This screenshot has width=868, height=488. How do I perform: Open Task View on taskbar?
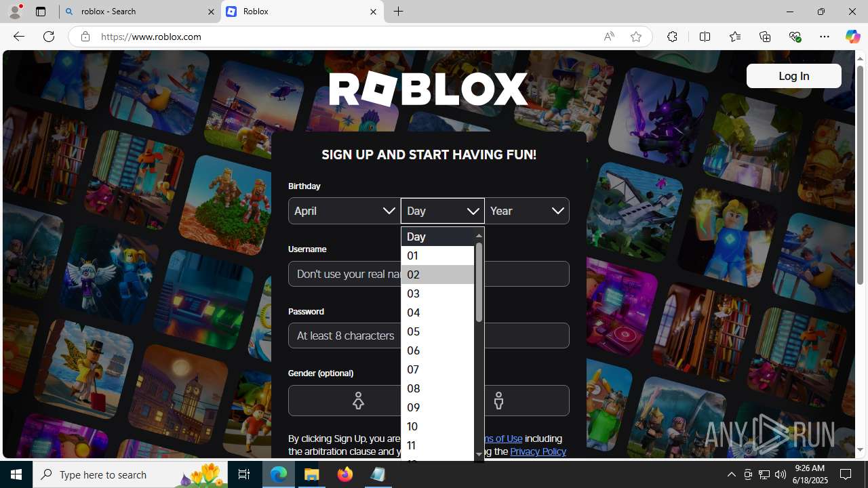[244, 474]
